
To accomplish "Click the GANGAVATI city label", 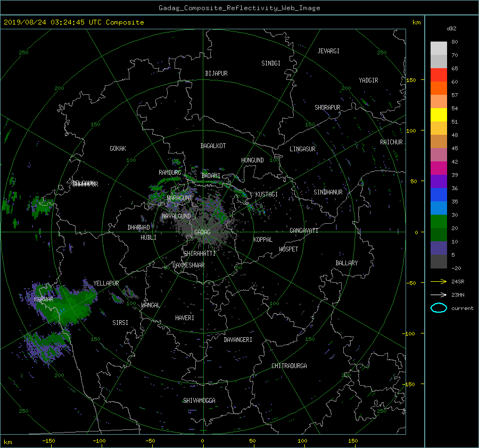I will point(304,231).
